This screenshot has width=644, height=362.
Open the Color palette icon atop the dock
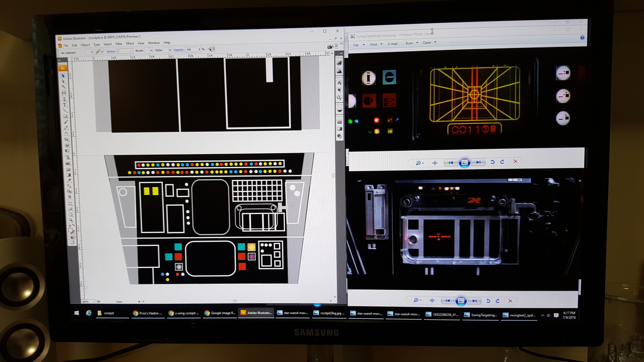click(339, 63)
